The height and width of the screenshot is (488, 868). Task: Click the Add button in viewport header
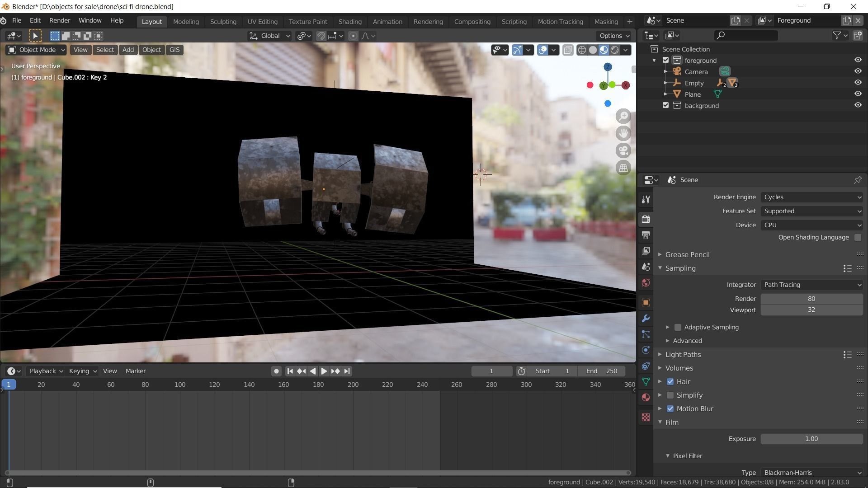[128, 50]
